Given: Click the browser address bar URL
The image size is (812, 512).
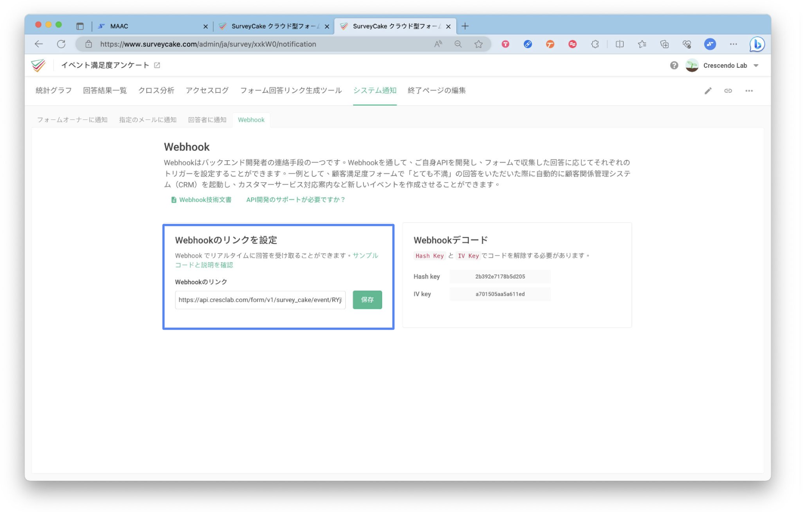Looking at the screenshot, I should (208, 44).
